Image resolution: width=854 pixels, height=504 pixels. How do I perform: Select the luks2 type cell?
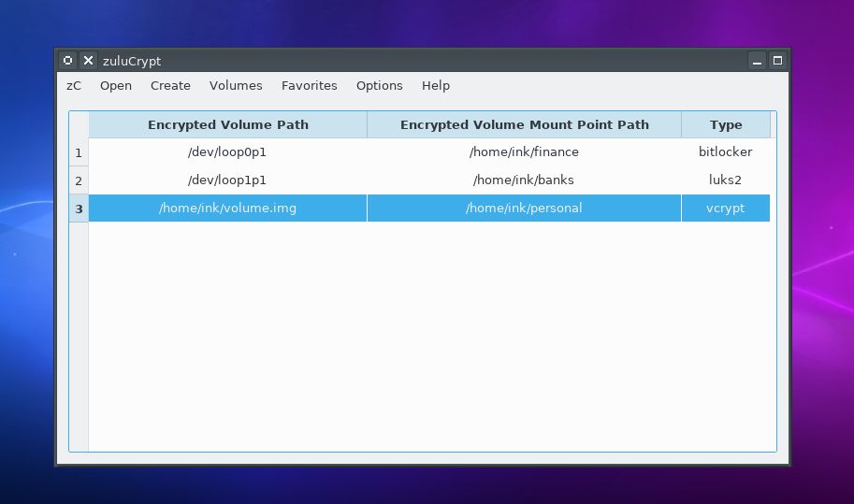[x=725, y=180]
